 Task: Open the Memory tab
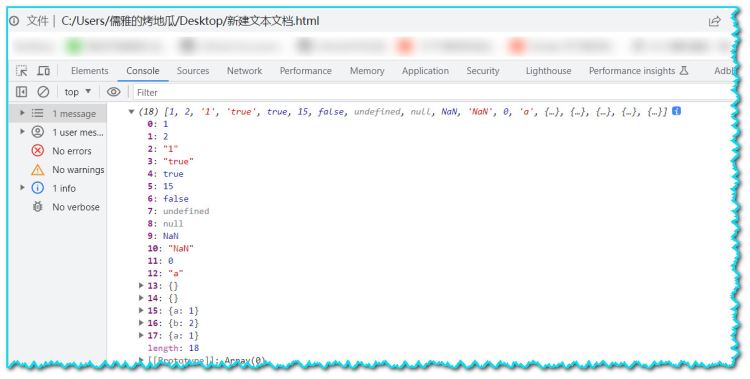tap(367, 71)
